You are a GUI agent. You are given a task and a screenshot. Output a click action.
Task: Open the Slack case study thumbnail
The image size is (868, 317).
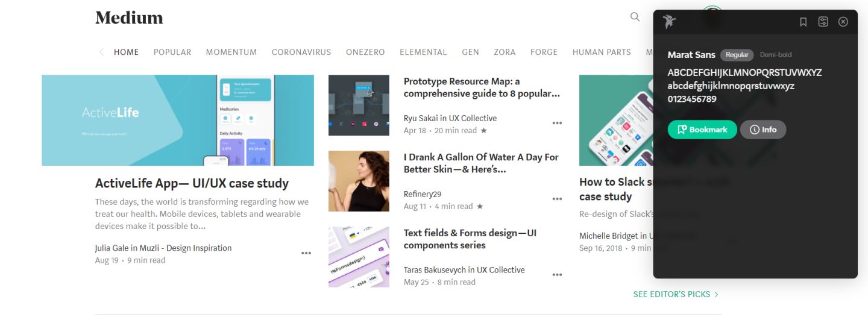tap(616, 120)
